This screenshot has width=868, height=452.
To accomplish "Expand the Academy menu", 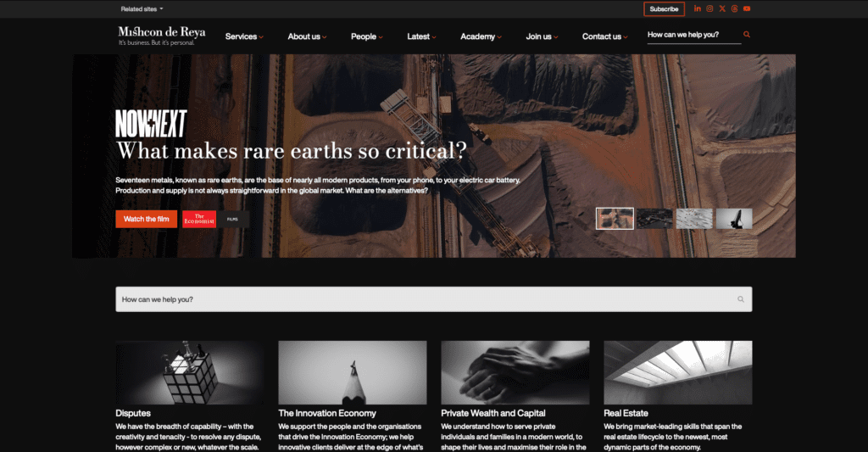I will click(481, 36).
